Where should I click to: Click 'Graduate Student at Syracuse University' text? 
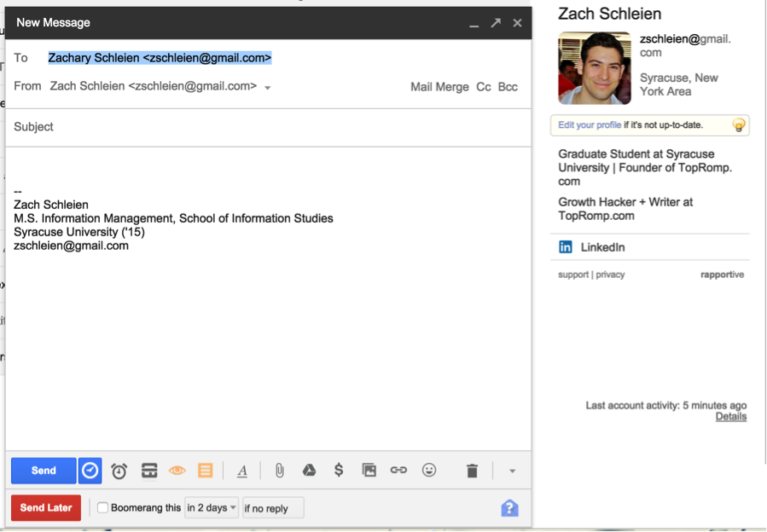click(x=645, y=167)
